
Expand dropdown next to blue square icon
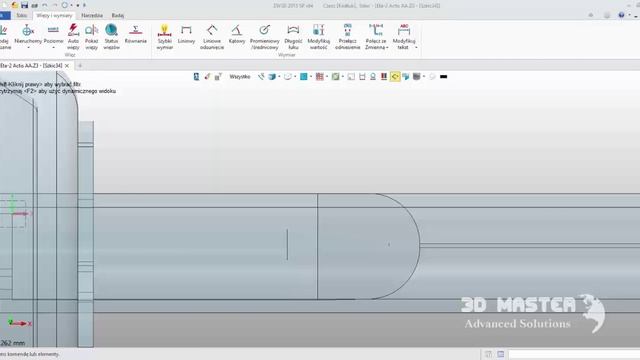pyautogui.click(x=311, y=77)
